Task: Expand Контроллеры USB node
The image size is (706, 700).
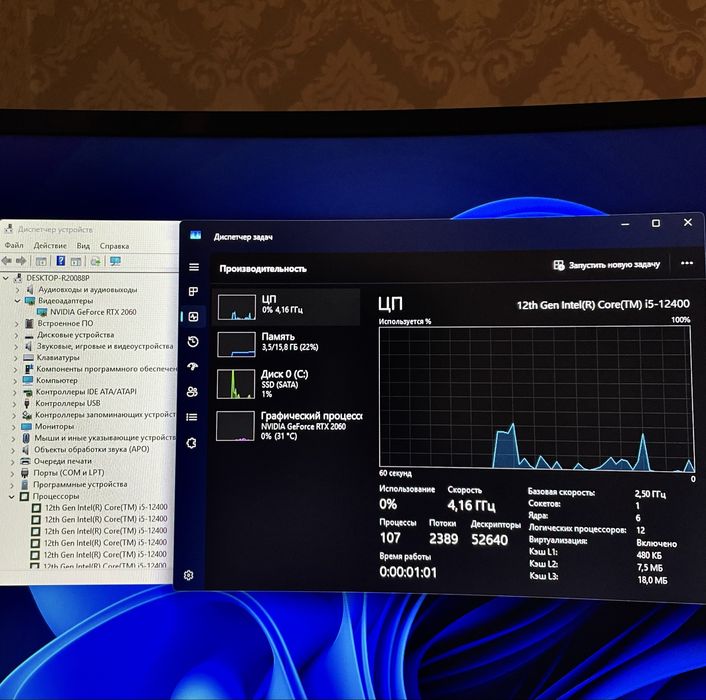Action: [x=14, y=404]
